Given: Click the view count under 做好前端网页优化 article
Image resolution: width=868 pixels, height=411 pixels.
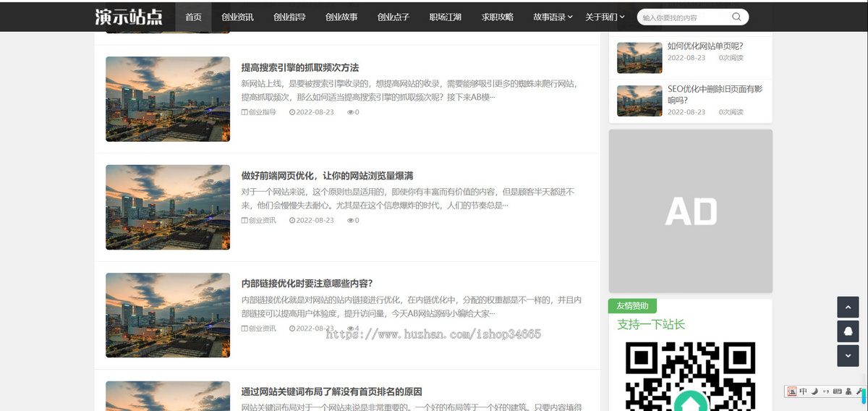Looking at the screenshot, I should pyautogui.click(x=353, y=220).
